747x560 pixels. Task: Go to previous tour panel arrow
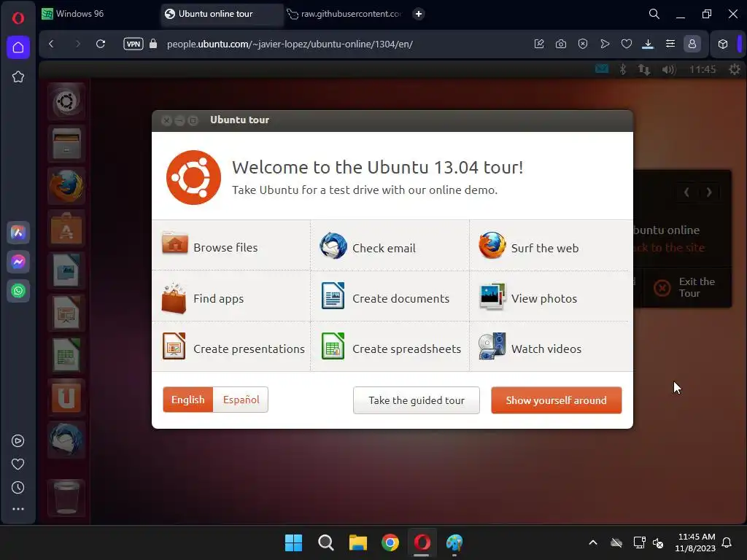(x=686, y=192)
